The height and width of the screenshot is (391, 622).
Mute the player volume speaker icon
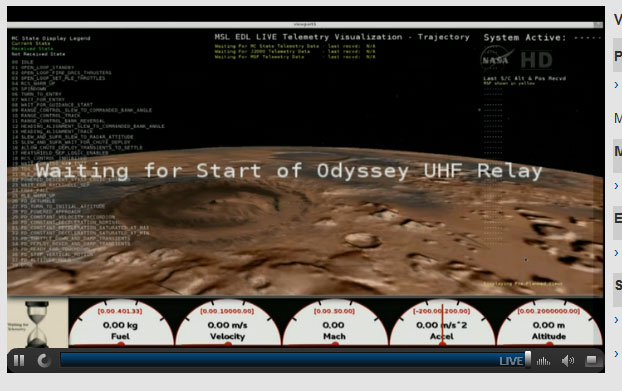pyautogui.click(x=568, y=360)
